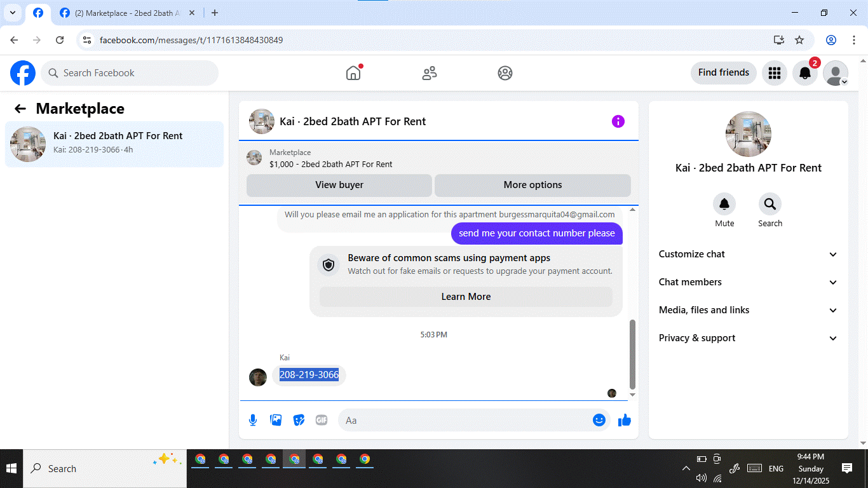The height and width of the screenshot is (488, 868).
Task: Click the 5:03 PM timestamp
Action: point(433,334)
